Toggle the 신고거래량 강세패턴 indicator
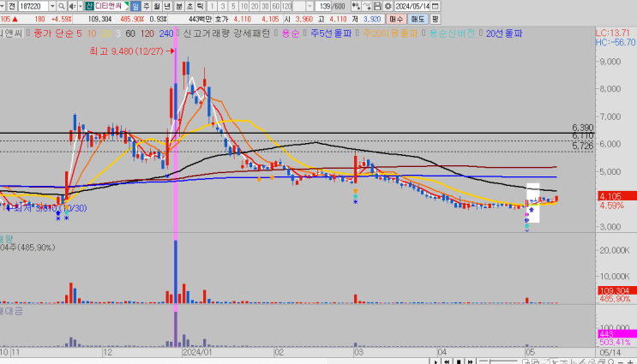Viewport: 637px width, 364px height. click(x=226, y=33)
